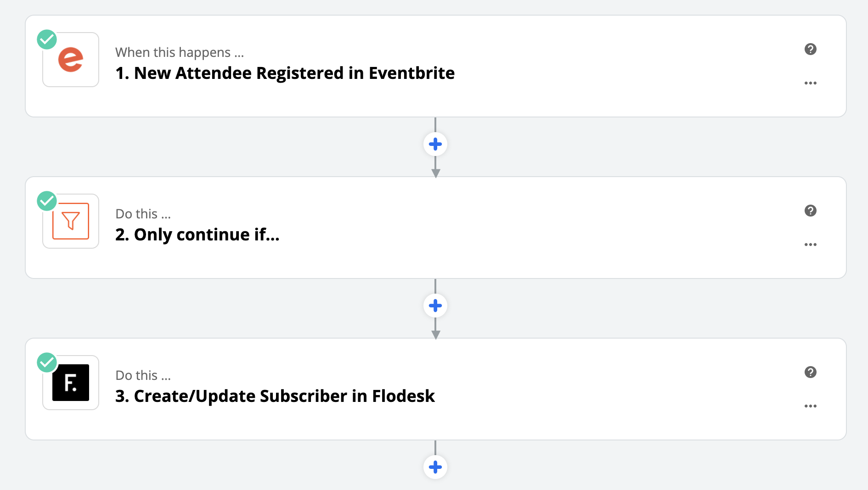Click the Filter funnel icon
Screen dimensions: 868x490
click(x=71, y=221)
